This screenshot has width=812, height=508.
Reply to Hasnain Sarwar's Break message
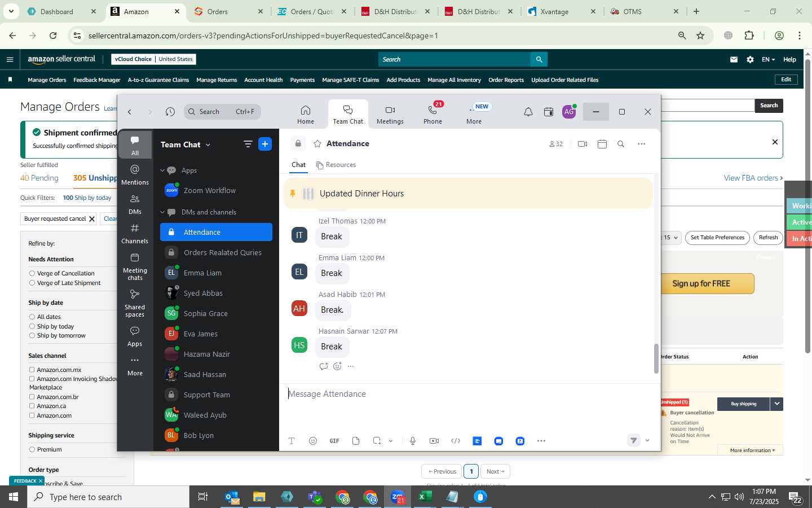pos(324,366)
